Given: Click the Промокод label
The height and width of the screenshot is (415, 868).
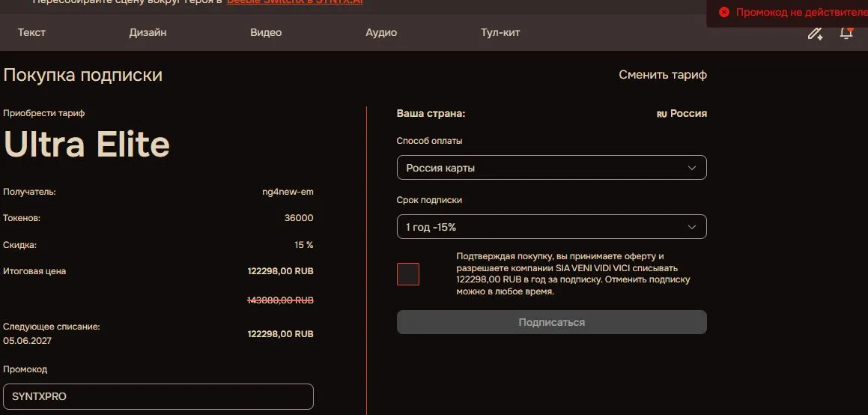Looking at the screenshot, I should pyautogui.click(x=25, y=369).
